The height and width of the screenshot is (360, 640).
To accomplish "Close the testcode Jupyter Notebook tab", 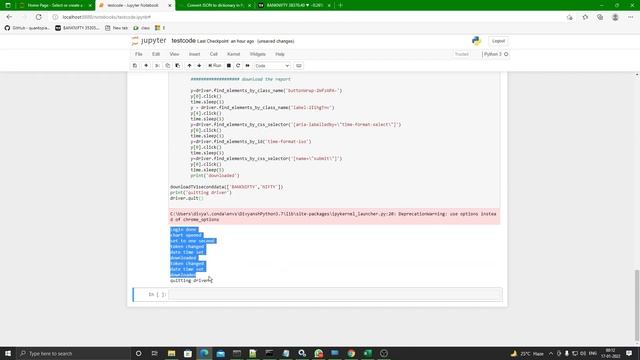I will click(170, 5).
